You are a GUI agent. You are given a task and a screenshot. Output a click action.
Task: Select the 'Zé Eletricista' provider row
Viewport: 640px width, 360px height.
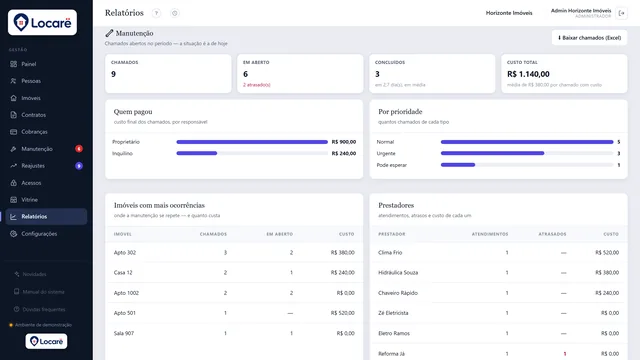pyautogui.click(x=498, y=313)
